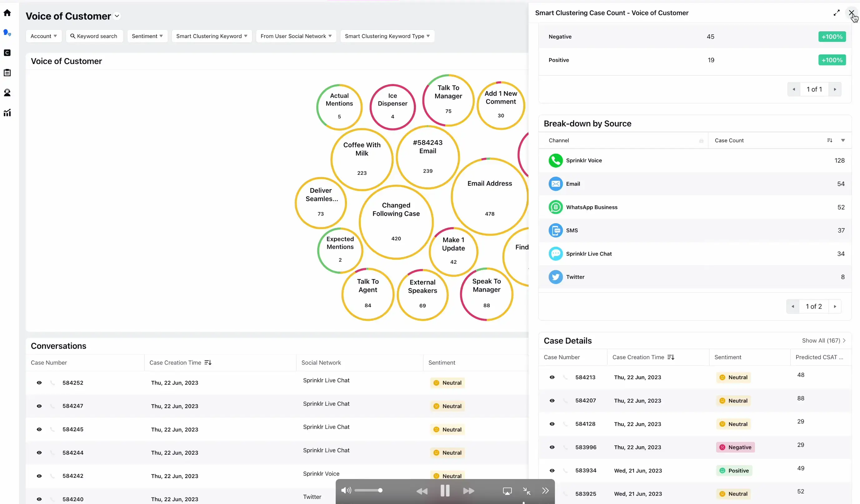Toggle visibility for case 583996
Screen dimensions: 860x504
[x=552, y=447]
